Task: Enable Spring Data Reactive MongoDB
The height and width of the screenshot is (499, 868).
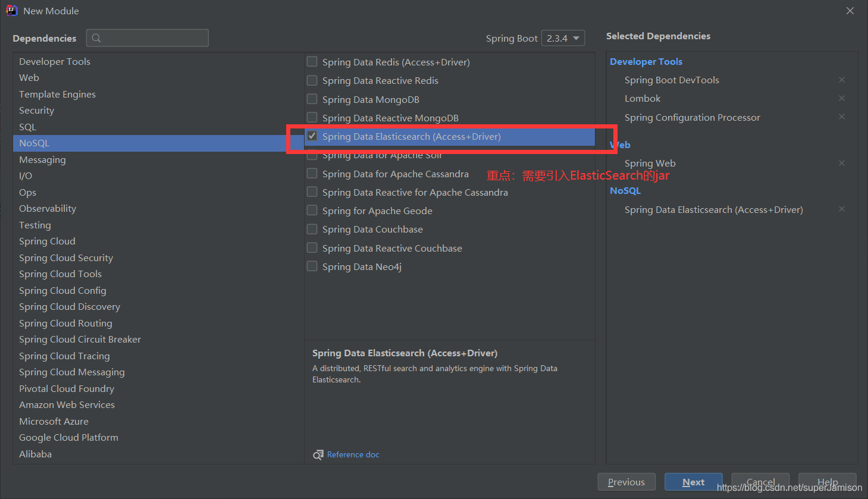Action: (x=312, y=117)
